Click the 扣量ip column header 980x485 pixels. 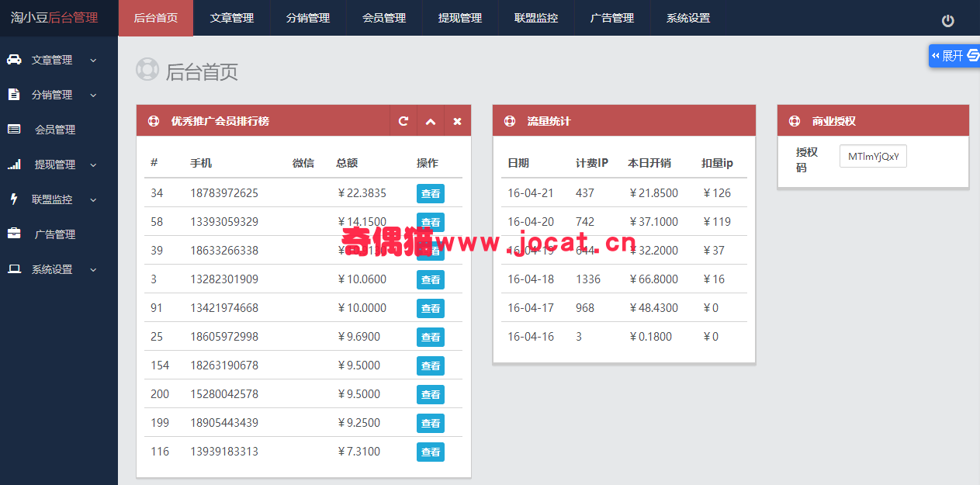[x=718, y=163]
